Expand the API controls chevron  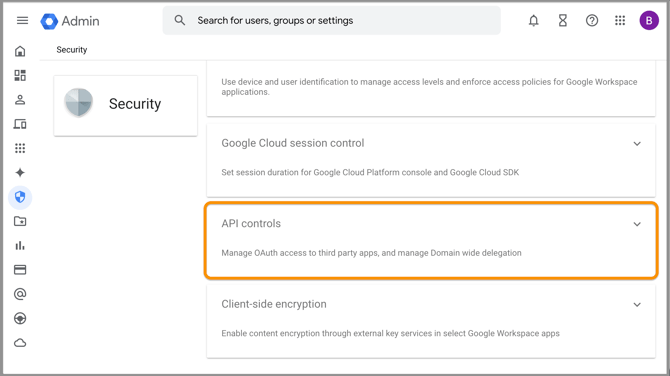(x=637, y=224)
